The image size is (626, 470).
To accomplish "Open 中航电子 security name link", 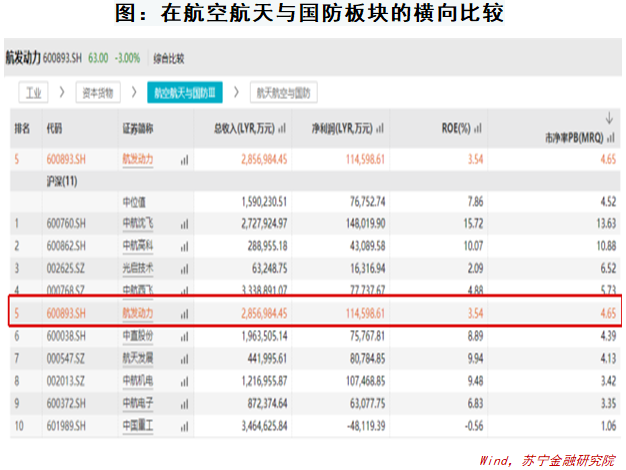I will (x=139, y=402).
